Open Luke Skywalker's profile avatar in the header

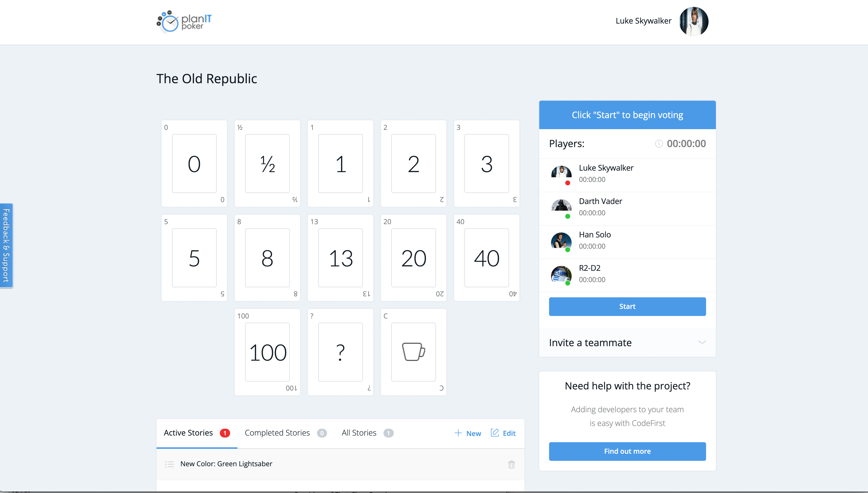coord(694,21)
